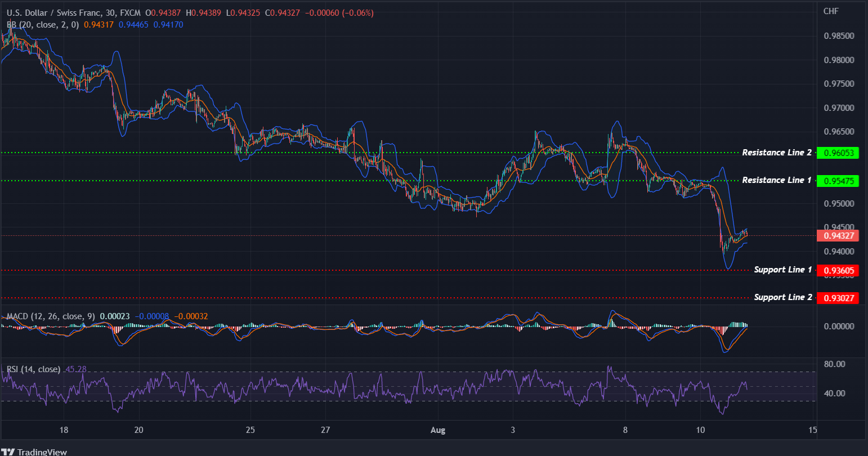Screen dimensions: 868x456
Task: Click the current price tag 0.94327
Action: (838, 236)
